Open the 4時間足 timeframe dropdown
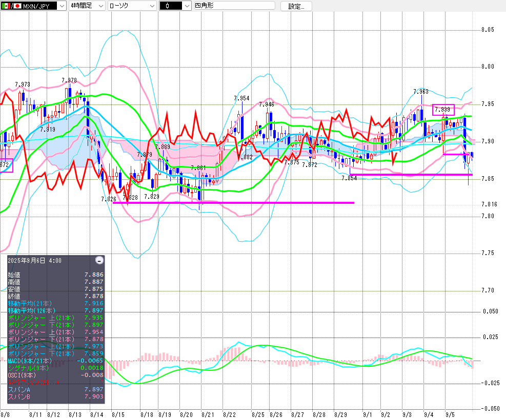The image size is (506, 420). (x=87, y=6)
